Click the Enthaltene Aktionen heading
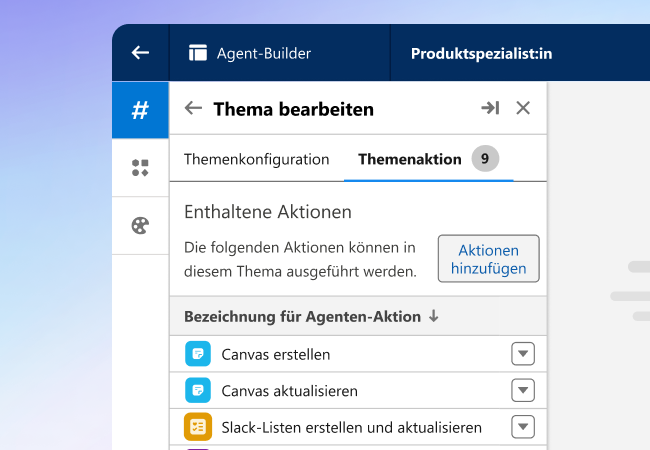Image resolution: width=650 pixels, height=450 pixels. (x=268, y=212)
